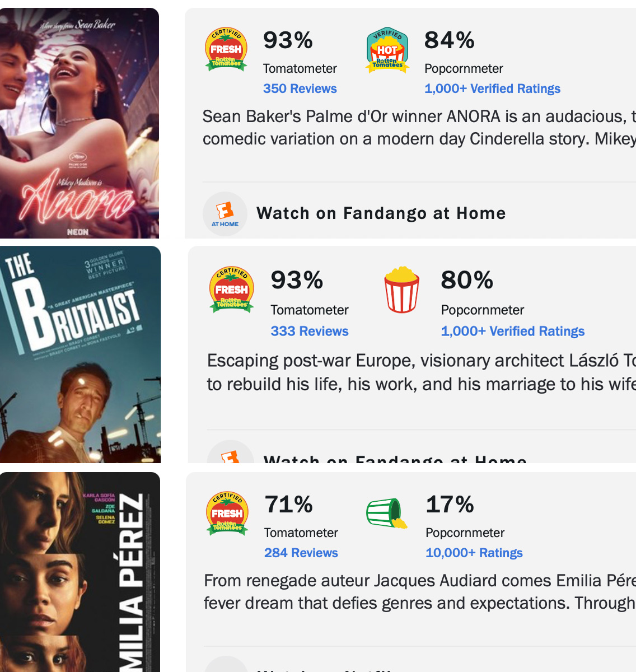The image size is (636, 672).
Task: Click Anora's 93% Tomatometer score
Action: [x=288, y=40]
